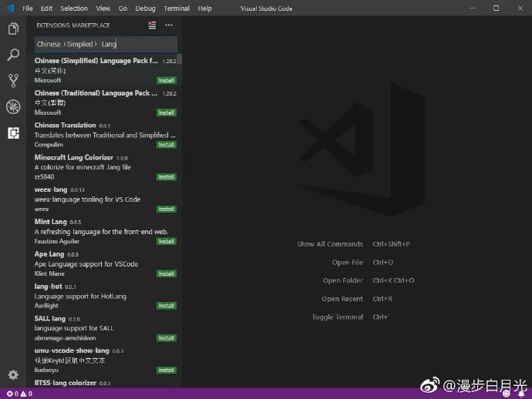The width and height of the screenshot is (532, 399).
Task: Select Minecraft Lang Colorizer title
Action: point(73,157)
